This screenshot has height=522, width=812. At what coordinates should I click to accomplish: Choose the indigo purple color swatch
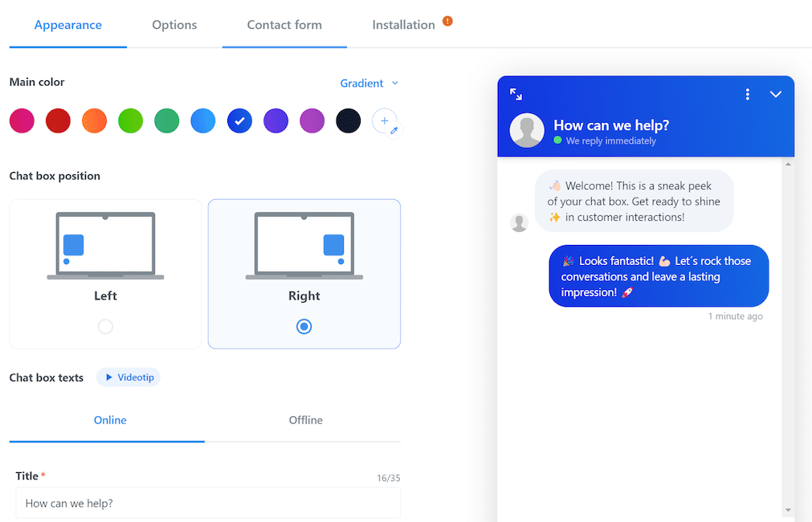275,120
